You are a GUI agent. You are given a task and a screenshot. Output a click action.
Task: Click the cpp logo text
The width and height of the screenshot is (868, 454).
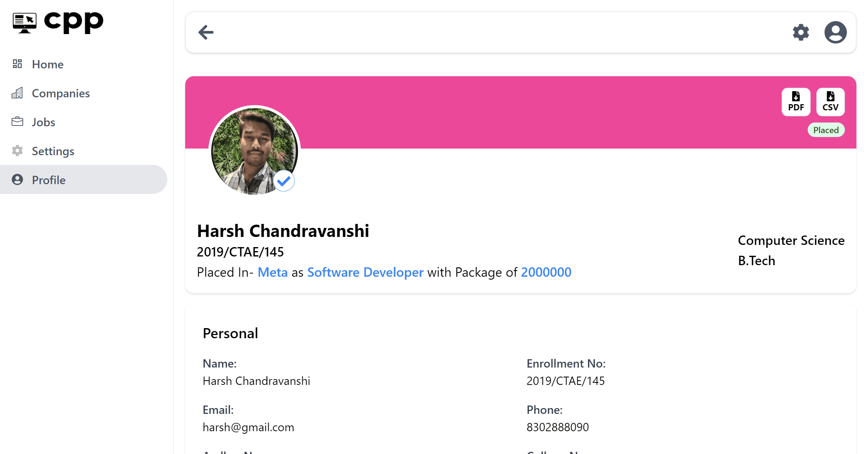73,22
